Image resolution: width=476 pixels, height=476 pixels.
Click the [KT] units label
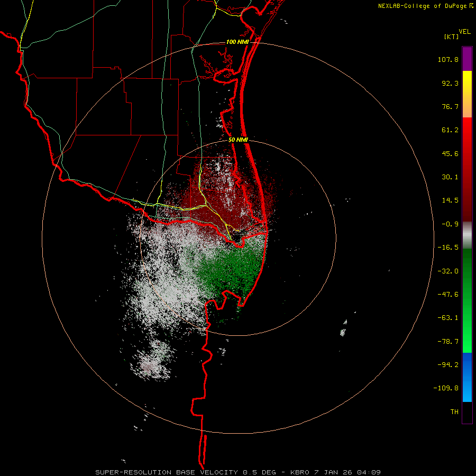(x=452, y=36)
